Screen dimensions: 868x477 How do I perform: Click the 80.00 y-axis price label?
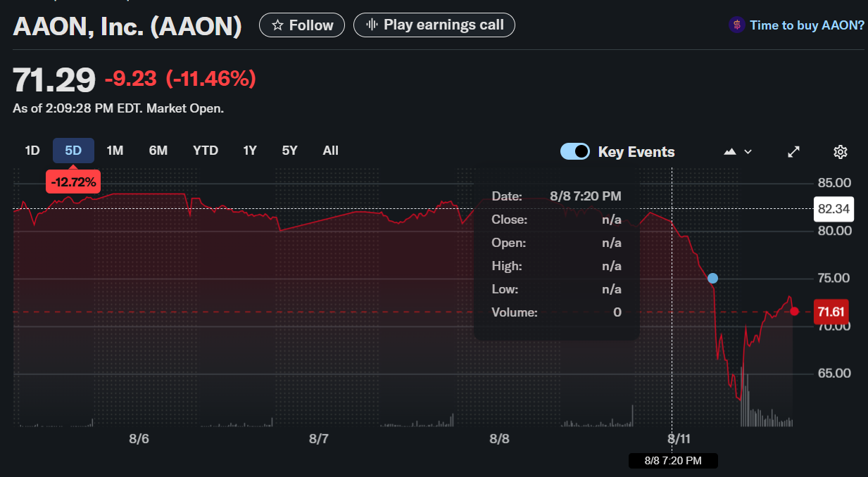(834, 231)
